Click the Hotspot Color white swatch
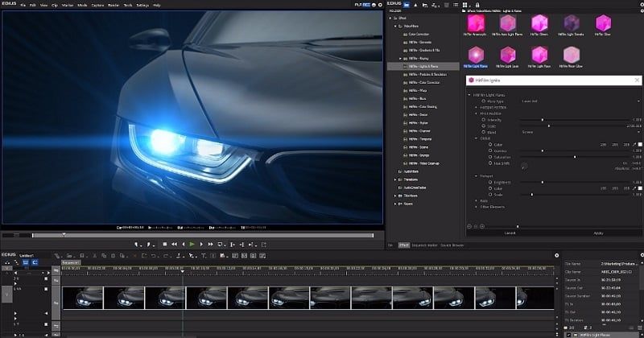644x338 pixels. point(638,188)
